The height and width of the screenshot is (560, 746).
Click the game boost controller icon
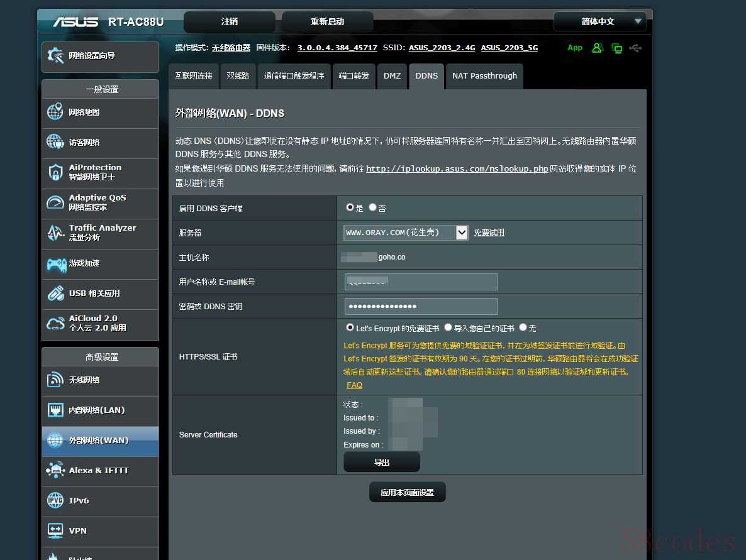56,264
